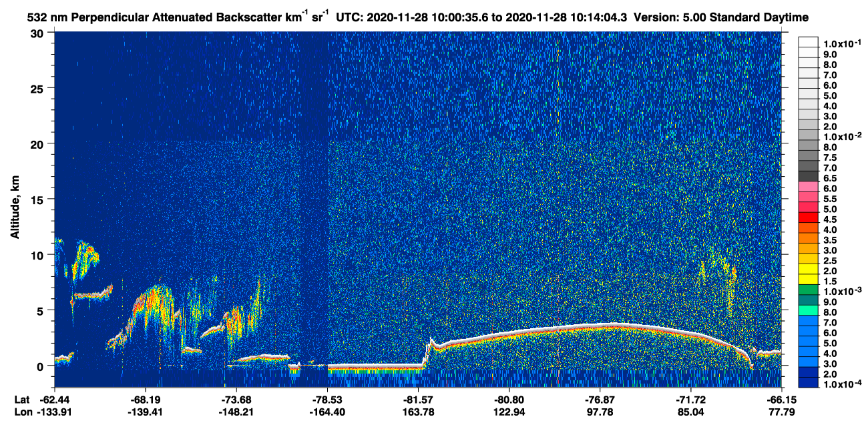Click latitude value -71.72

pyautogui.click(x=691, y=400)
